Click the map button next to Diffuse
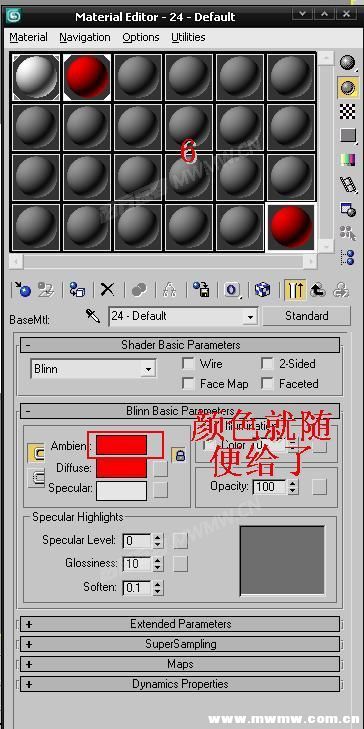Viewport: 364px width, 729px height. [161, 469]
